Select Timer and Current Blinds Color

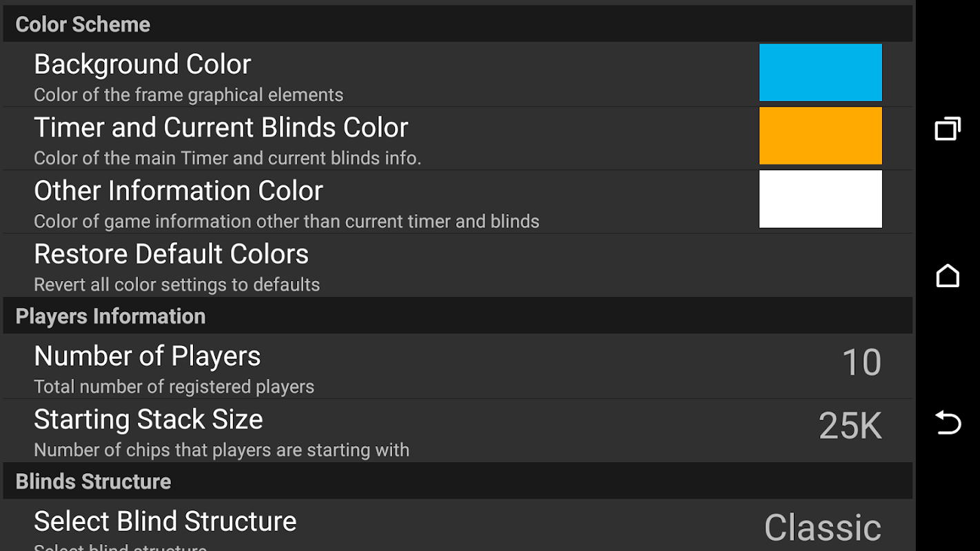pos(221,128)
